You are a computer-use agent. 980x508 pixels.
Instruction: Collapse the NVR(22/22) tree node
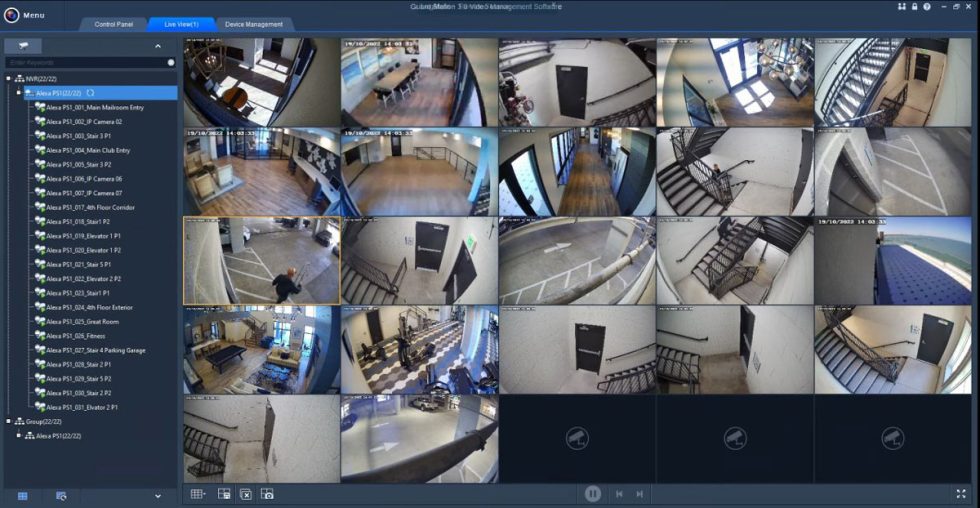pyautogui.click(x=8, y=79)
